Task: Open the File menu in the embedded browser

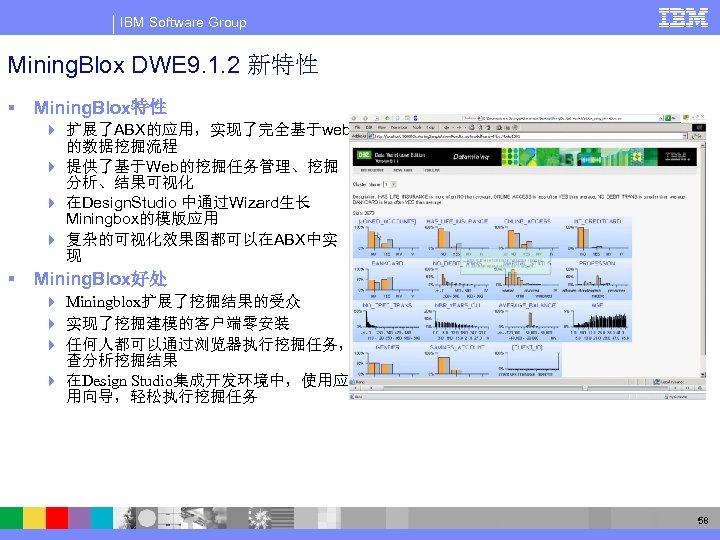Action: 357,127
